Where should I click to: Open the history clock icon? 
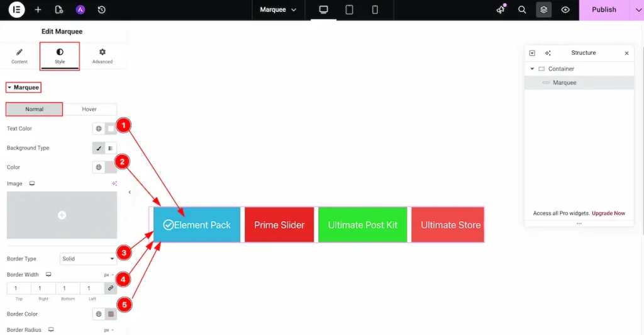(x=101, y=9)
